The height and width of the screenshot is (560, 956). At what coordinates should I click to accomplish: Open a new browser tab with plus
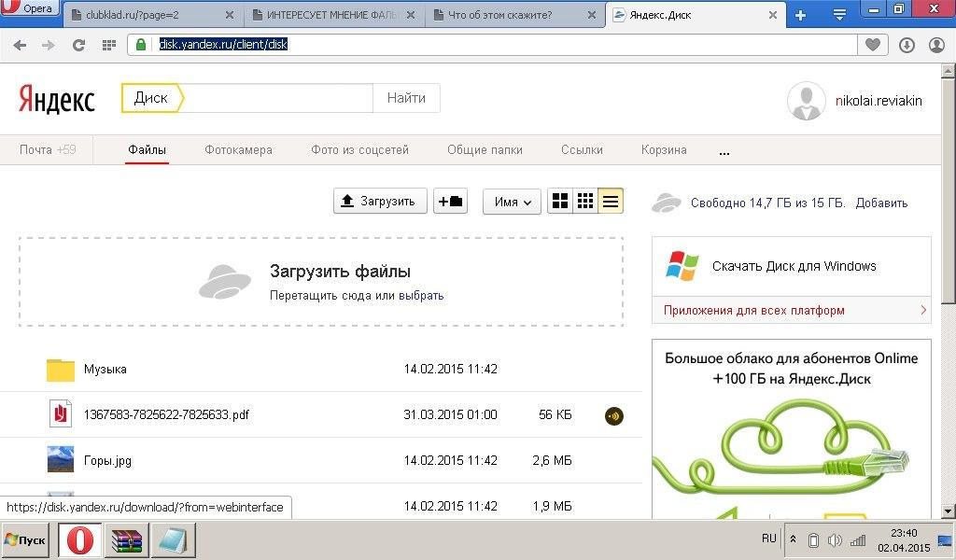(800, 15)
